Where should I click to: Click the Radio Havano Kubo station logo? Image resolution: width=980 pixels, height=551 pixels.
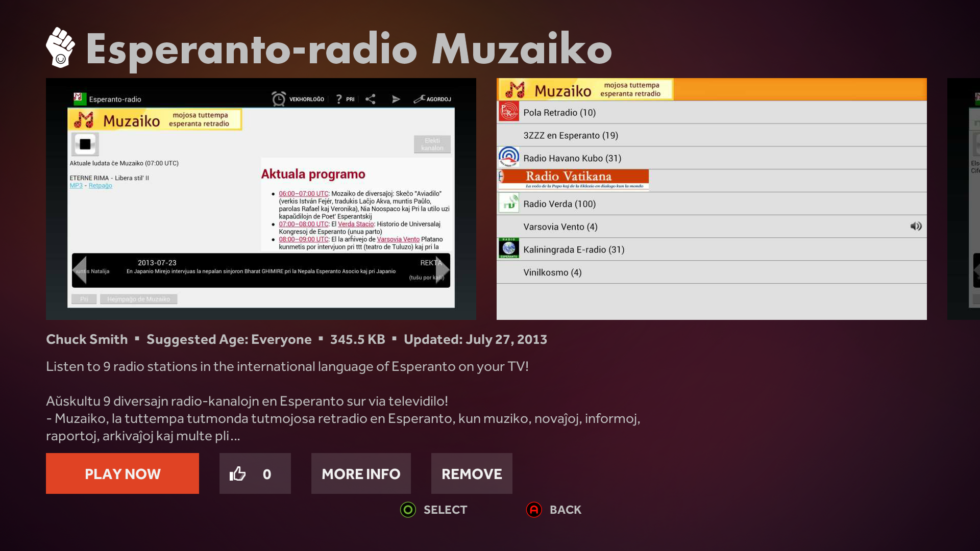(x=508, y=157)
